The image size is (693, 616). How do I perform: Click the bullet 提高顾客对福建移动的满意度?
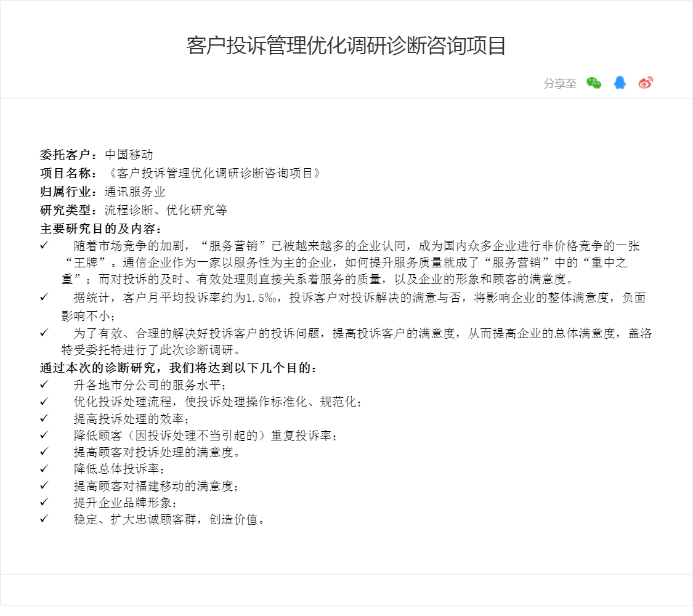point(156,487)
